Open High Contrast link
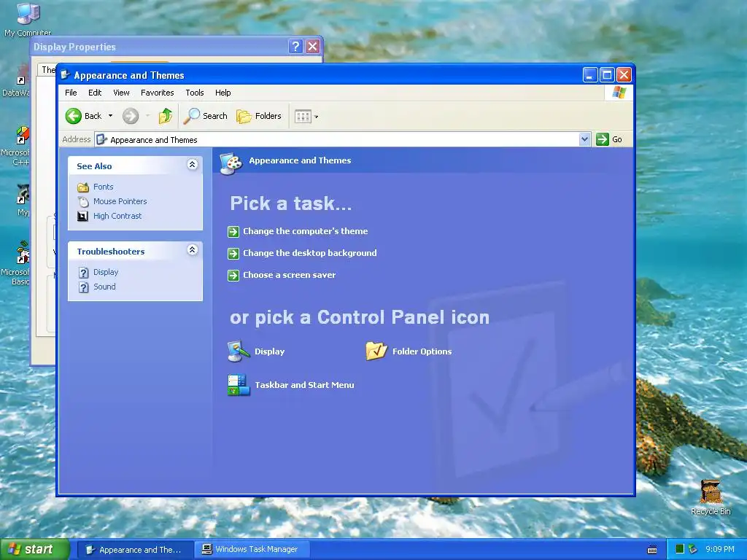 click(x=117, y=216)
